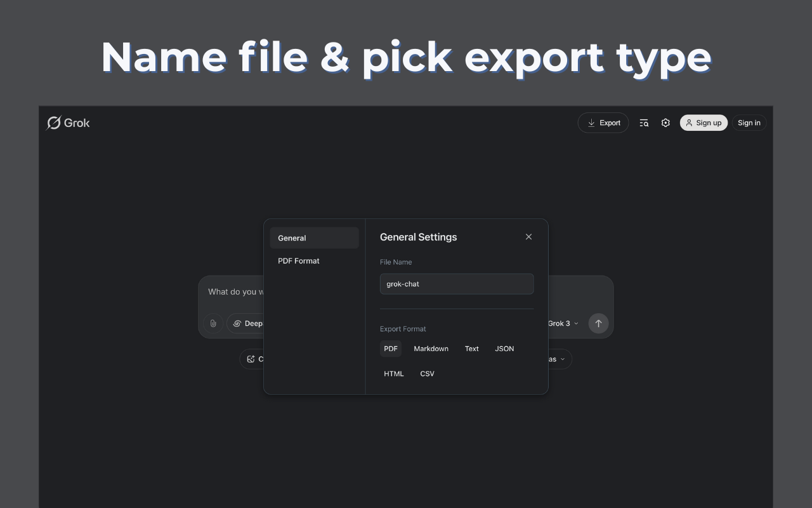Open the Export button in header
This screenshot has width=812, height=508.
point(603,123)
